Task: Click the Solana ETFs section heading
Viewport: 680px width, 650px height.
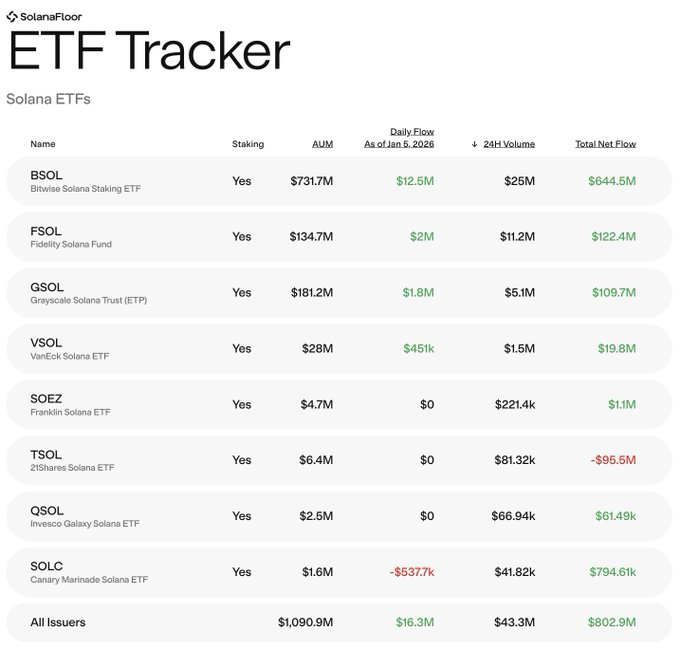Action: pyautogui.click(x=48, y=99)
